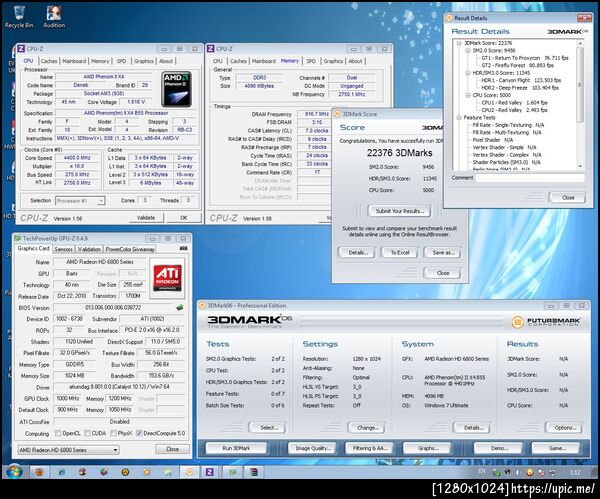Collapse the Feature Tests tree node
The image size is (600, 499).
[x=459, y=117]
